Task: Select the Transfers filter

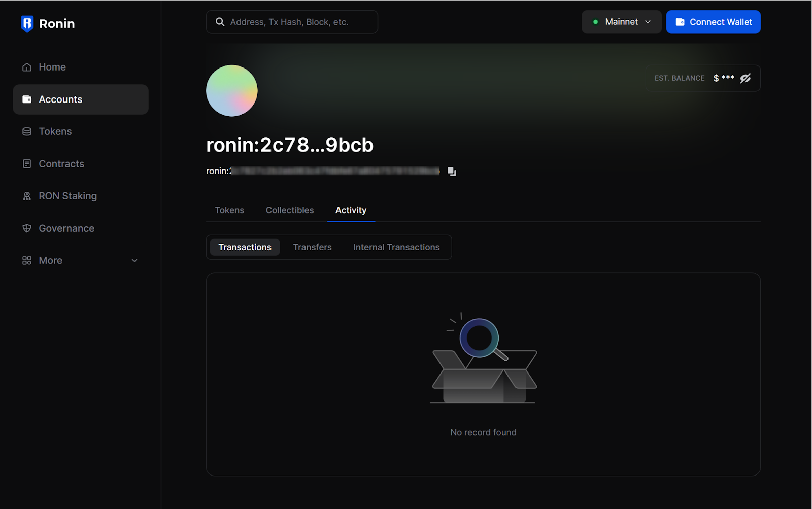Action: (312, 247)
